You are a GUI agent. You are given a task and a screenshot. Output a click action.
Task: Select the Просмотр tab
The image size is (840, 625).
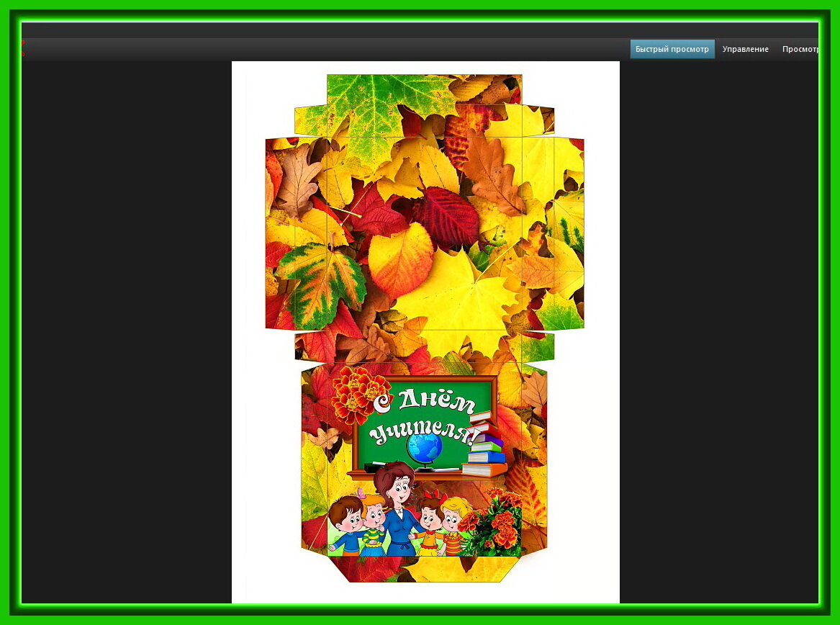point(800,49)
